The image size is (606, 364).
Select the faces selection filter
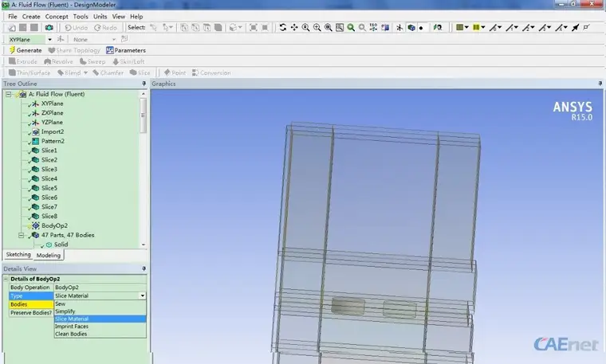click(x=207, y=27)
